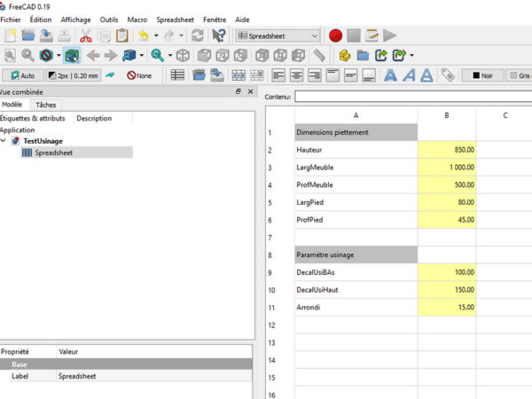This screenshot has height=399, width=532.
Task: Click the create part yellow icon
Action: 345,56
